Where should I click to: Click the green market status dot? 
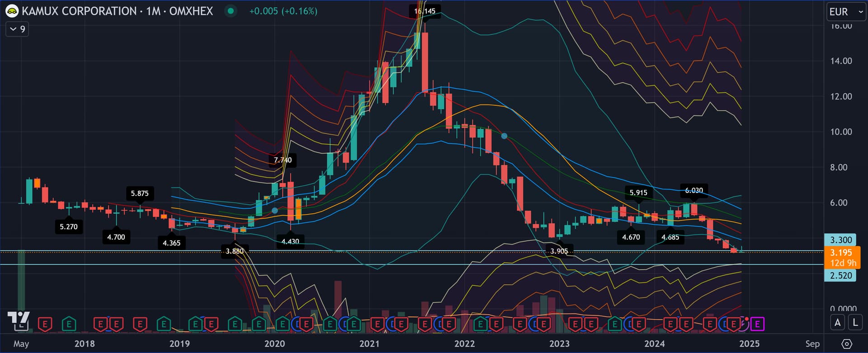(x=231, y=11)
